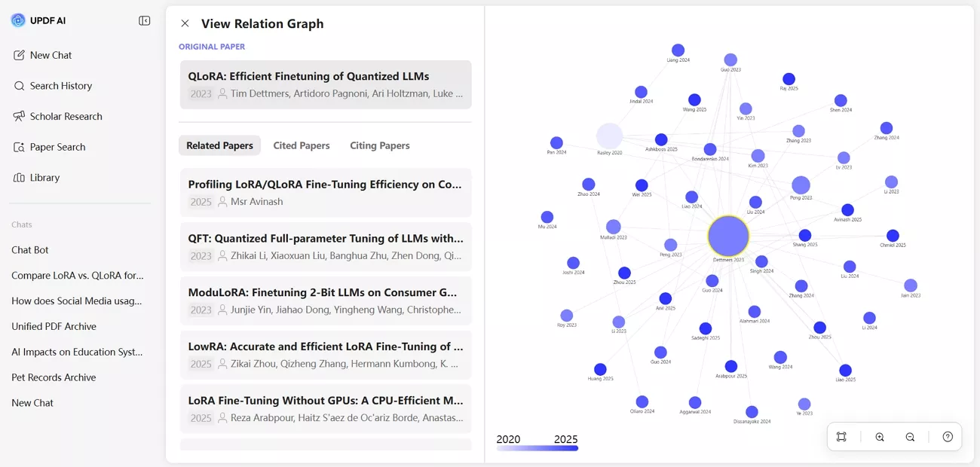Switch to the Cited Papers tab
Image resolution: width=980 pixels, height=467 pixels.
(x=302, y=145)
